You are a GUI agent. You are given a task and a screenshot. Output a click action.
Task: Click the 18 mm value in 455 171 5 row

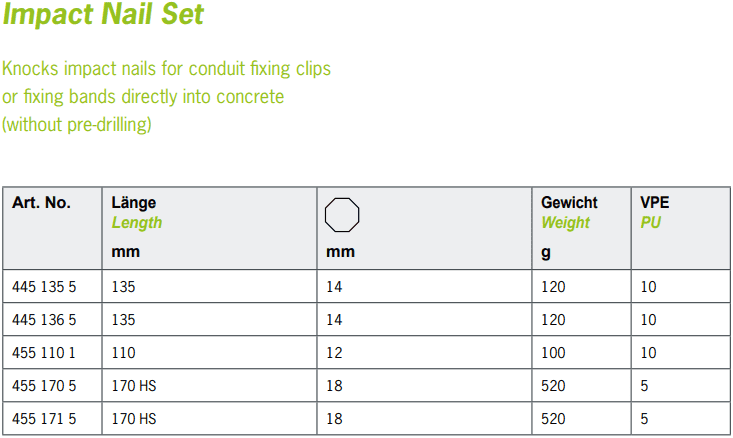coord(334,419)
